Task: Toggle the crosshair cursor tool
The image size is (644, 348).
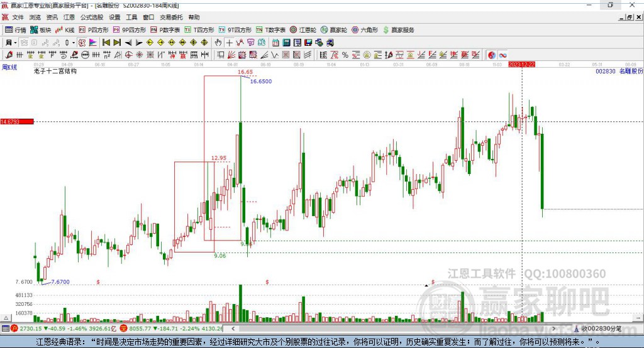Action: 229,43
